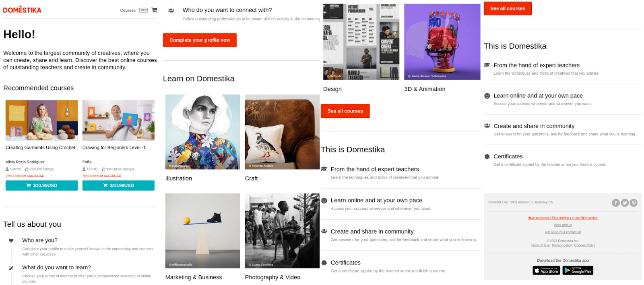644x285 pixels.
Task: Click the PRO badge icon
Action: pos(143,10)
